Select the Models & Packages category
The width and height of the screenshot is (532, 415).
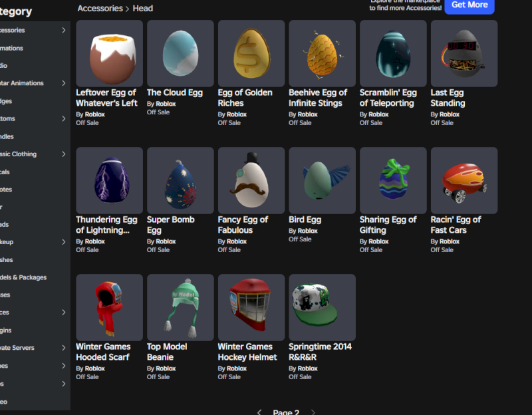click(23, 277)
